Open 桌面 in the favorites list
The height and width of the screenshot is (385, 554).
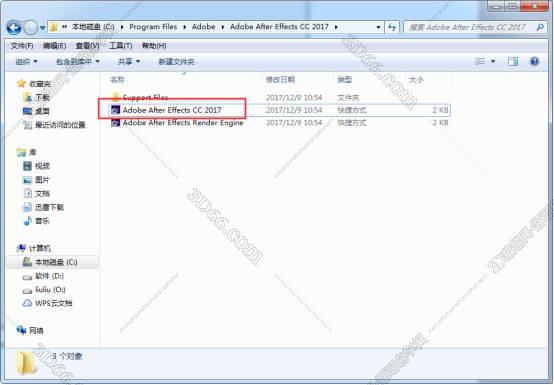[x=42, y=111]
